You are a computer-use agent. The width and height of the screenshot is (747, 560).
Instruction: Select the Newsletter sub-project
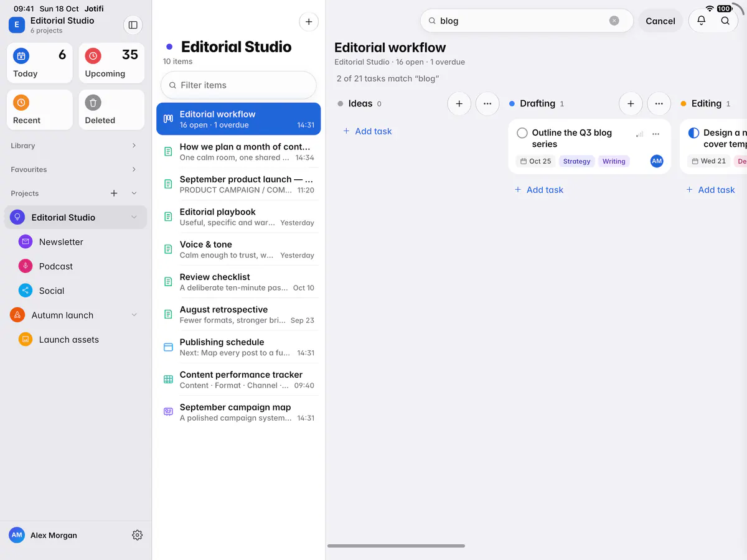pos(76,242)
